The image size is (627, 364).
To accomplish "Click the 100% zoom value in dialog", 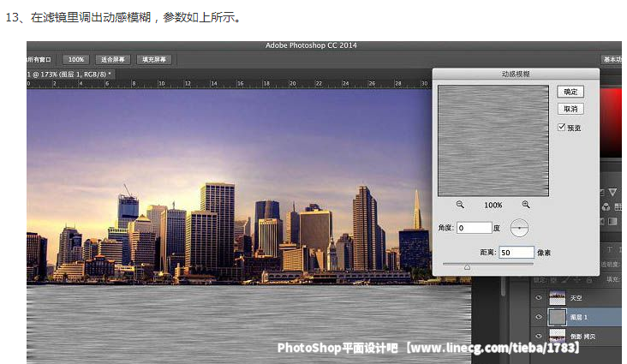I will pyautogui.click(x=493, y=205).
